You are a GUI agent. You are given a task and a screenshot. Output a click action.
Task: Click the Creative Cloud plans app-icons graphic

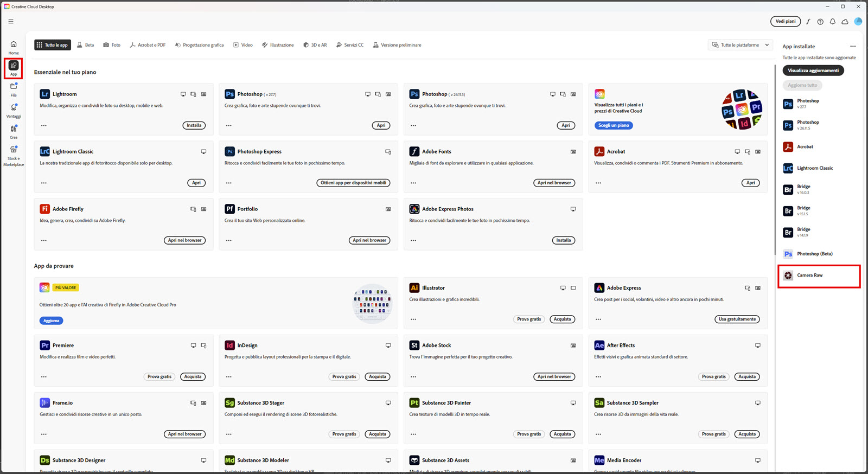(x=742, y=110)
